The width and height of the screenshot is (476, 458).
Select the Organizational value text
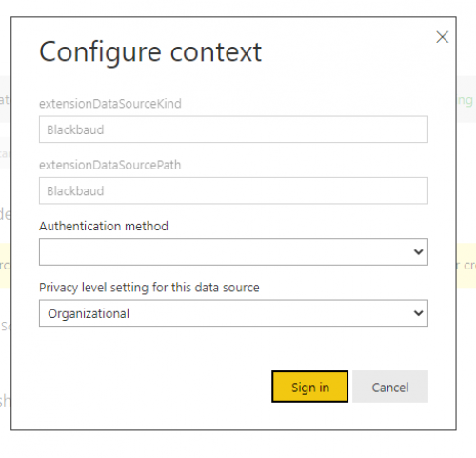pyautogui.click(x=89, y=314)
